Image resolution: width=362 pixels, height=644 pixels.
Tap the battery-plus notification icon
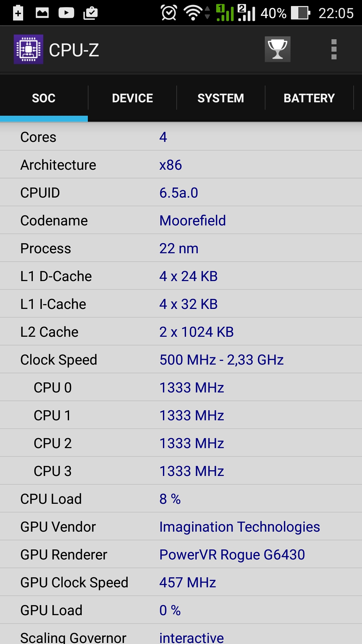click(x=18, y=13)
